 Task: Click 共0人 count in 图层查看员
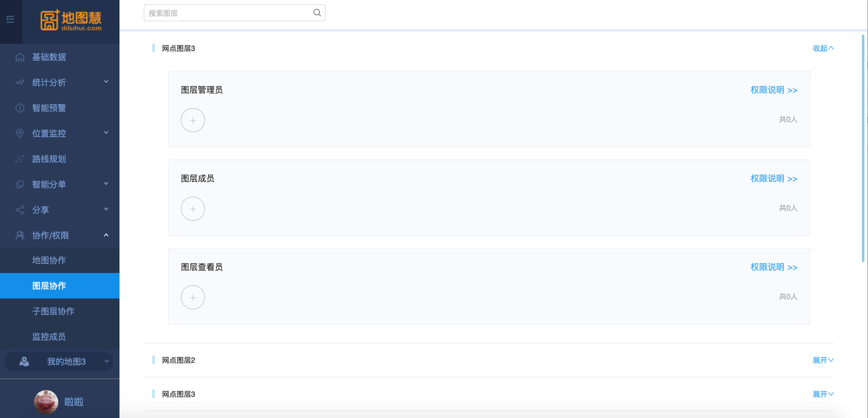(x=788, y=297)
